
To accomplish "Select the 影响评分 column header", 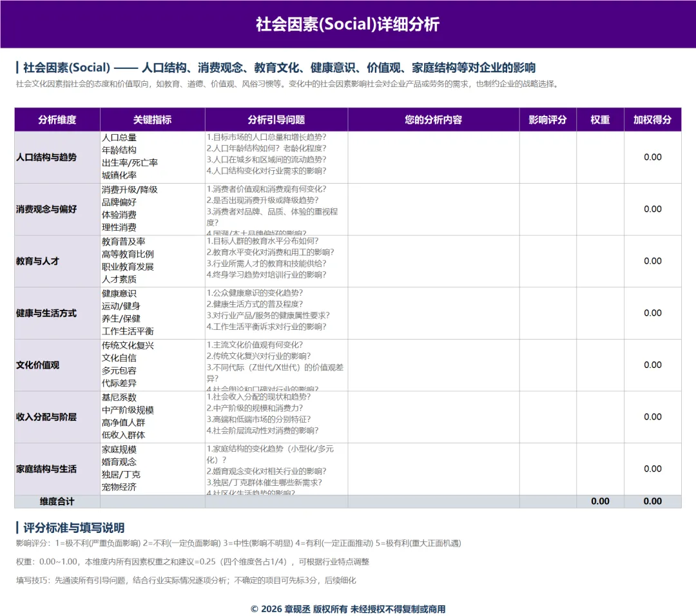I will [x=548, y=119].
